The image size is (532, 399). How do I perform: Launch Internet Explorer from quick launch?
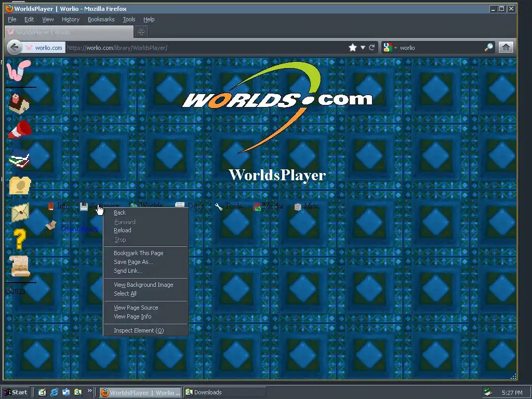click(54, 393)
